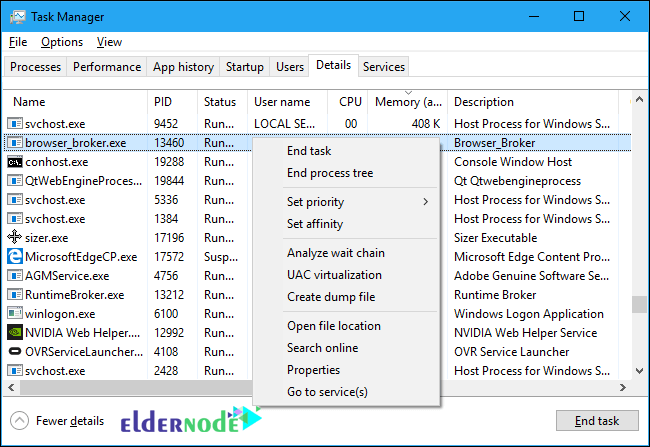This screenshot has width=650, height=447.
Task: Sort by the User name column header
Action: [288, 102]
